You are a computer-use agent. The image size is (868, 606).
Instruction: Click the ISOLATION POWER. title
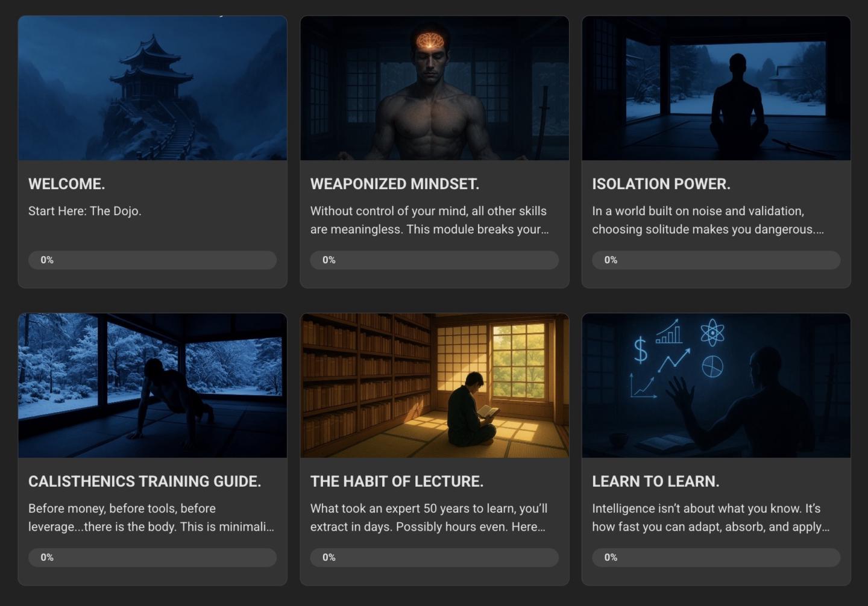click(x=661, y=184)
